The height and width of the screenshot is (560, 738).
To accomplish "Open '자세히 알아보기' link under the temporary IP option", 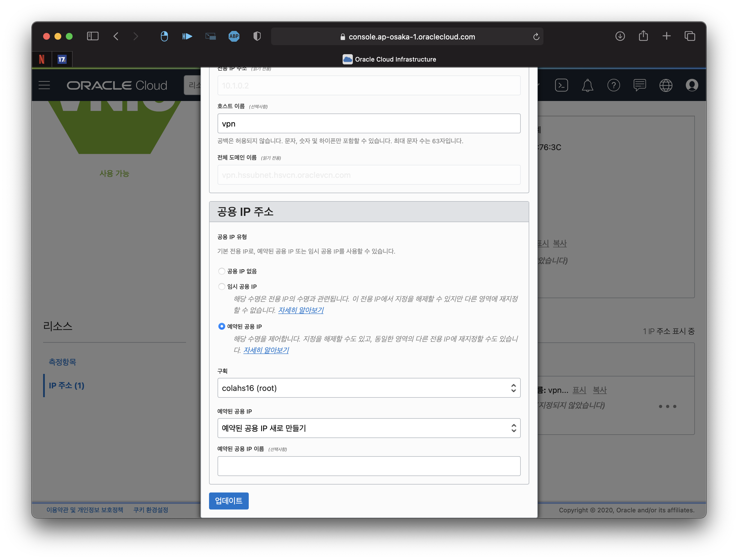I will point(301,310).
